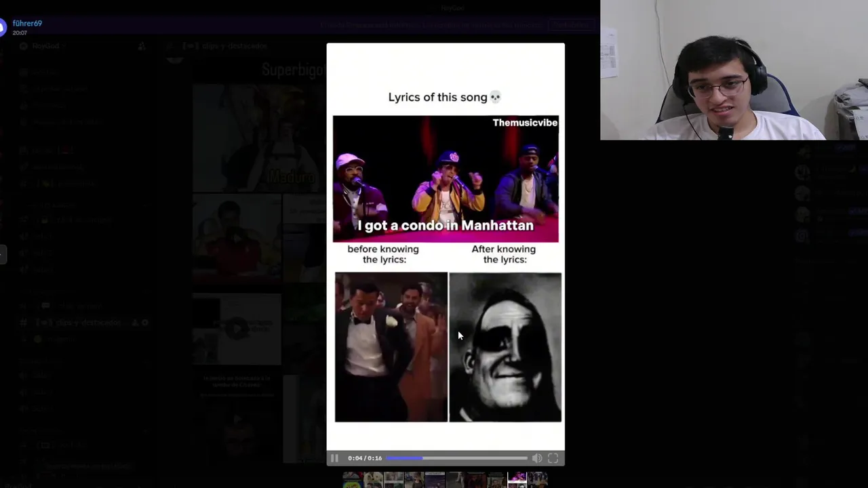Viewport: 868px width, 488px height.
Task: Open the first thumbnail in the media strip
Action: coord(352,480)
